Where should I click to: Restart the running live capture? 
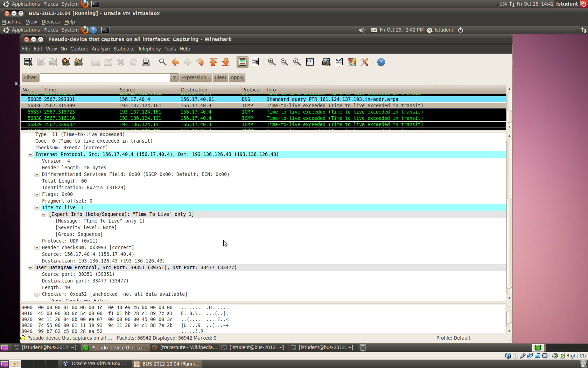point(78,62)
